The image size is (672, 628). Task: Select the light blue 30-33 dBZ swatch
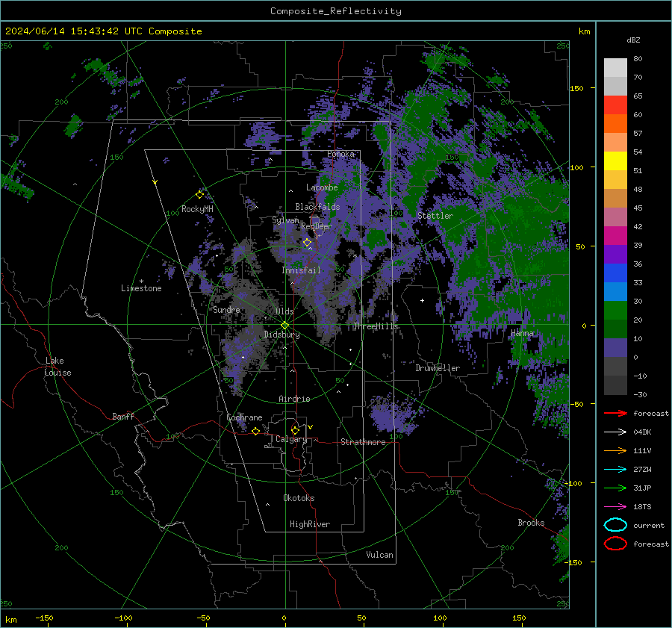pos(615,292)
